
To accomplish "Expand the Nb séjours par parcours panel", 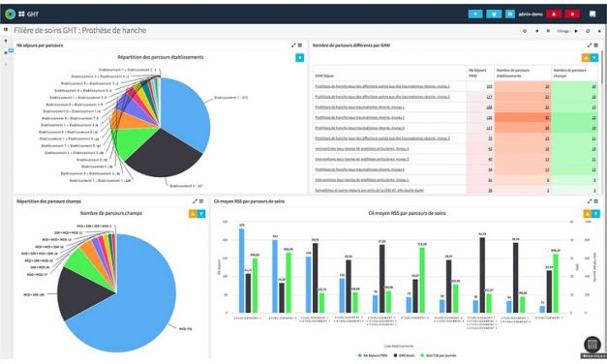I will (293, 45).
